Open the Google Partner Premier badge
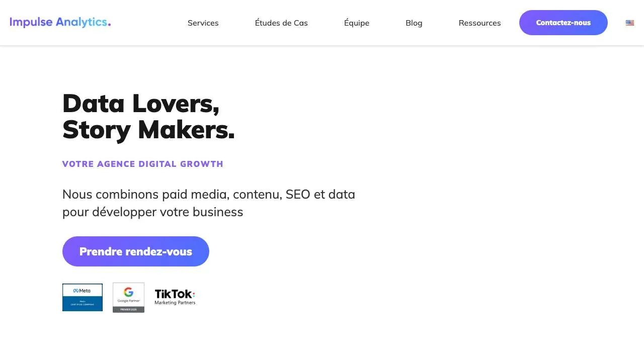Viewport: 644px width, 362px height. (128, 298)
